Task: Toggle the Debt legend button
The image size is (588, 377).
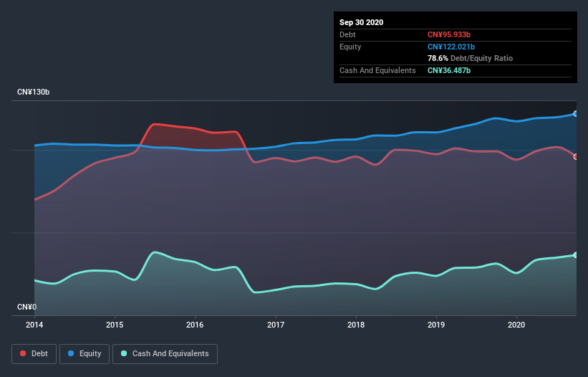Action: [x=34, y=354]
